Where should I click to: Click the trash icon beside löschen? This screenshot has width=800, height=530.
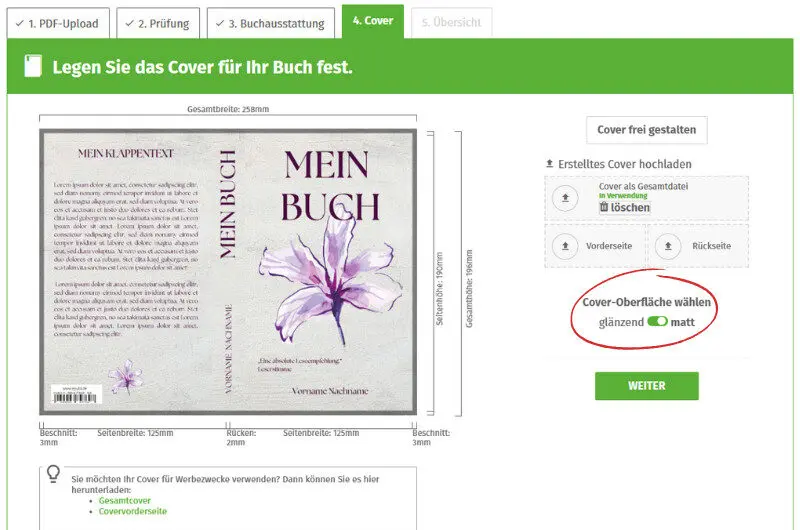tap(604, 207)
